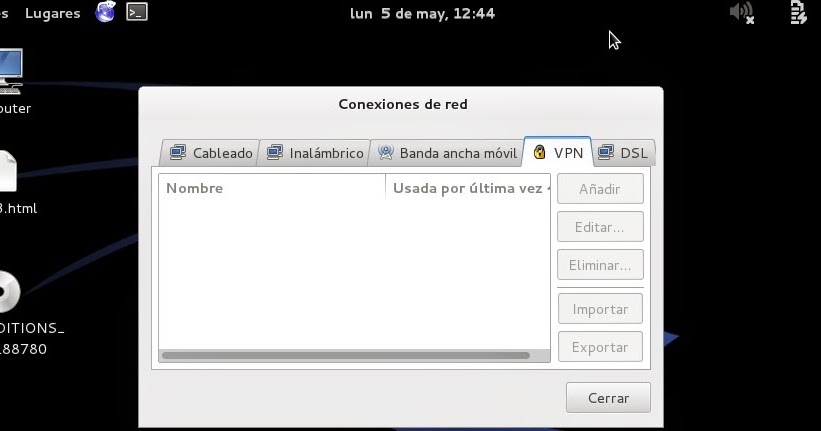Click the padlock icon on VPN tab
Viewport: 821px width, 431px height.
539,152
